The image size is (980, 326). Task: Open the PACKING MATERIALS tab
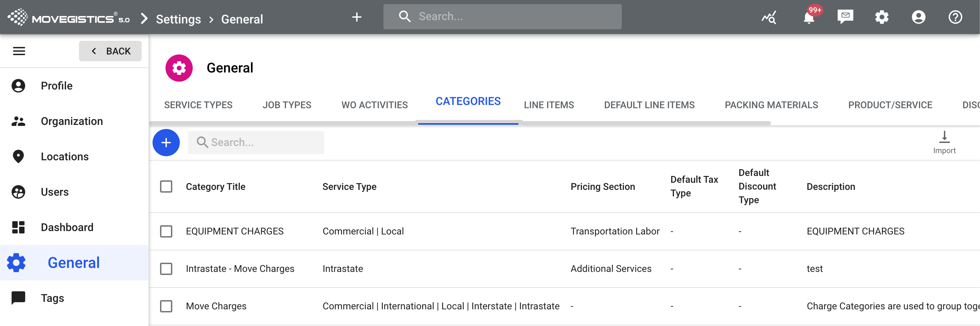(x=771, y=105)
